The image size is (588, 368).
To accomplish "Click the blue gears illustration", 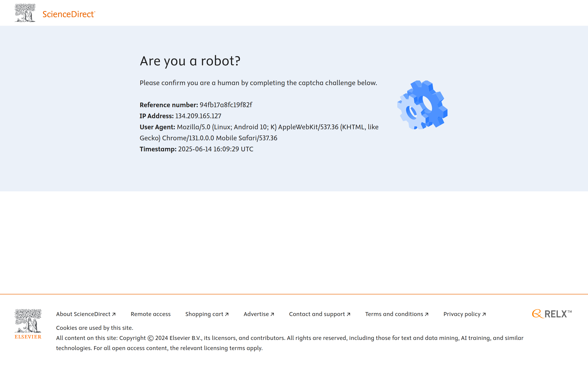I will (422, 105).
